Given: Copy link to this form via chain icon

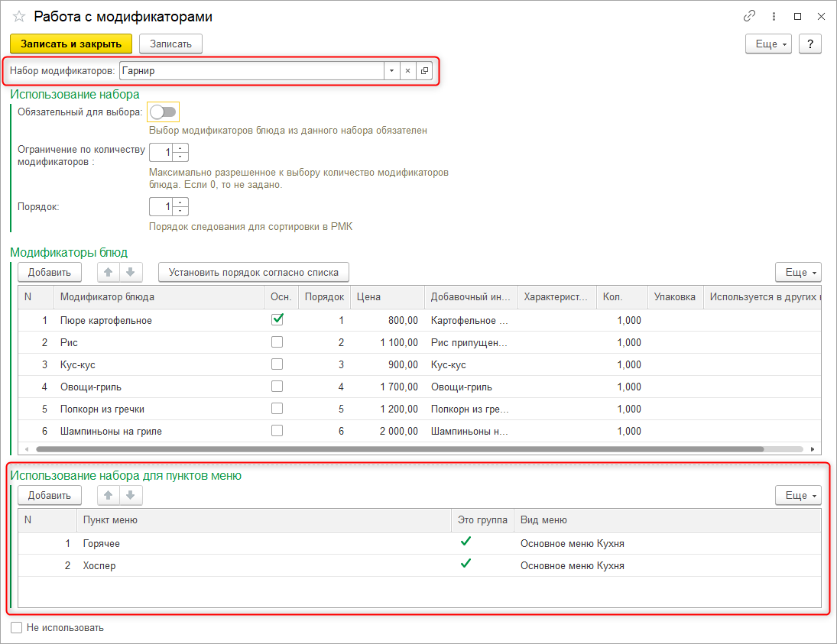Looking at the screenshot, I should 748,16.
